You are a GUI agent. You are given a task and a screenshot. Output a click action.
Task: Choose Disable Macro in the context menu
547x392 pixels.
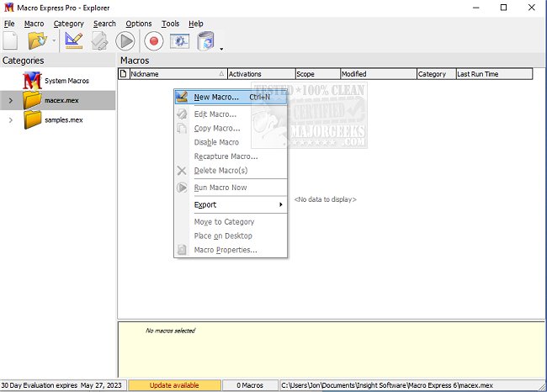point(231,142)
